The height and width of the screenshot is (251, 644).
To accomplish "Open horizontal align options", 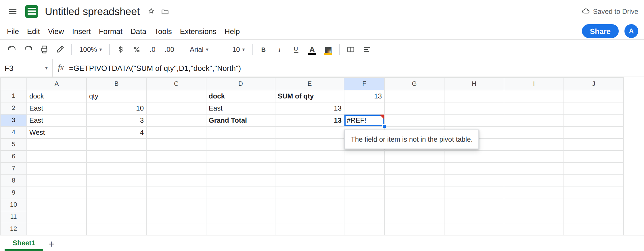I will 367,50.
